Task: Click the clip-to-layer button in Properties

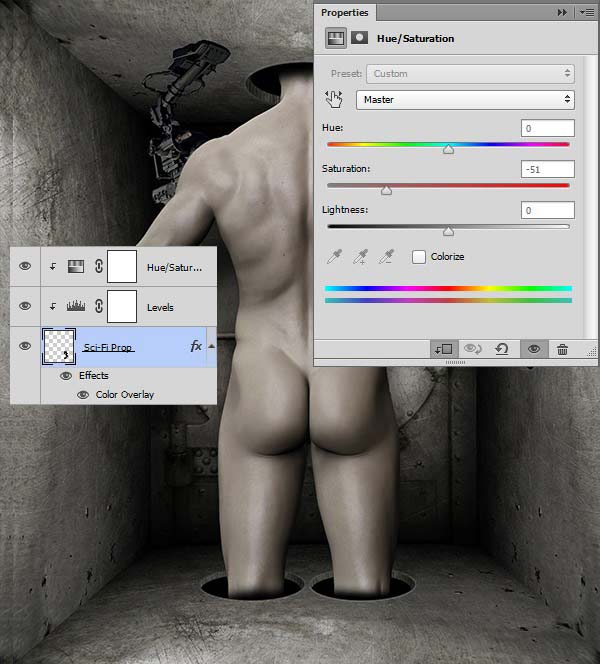Action: pos(444,349)
